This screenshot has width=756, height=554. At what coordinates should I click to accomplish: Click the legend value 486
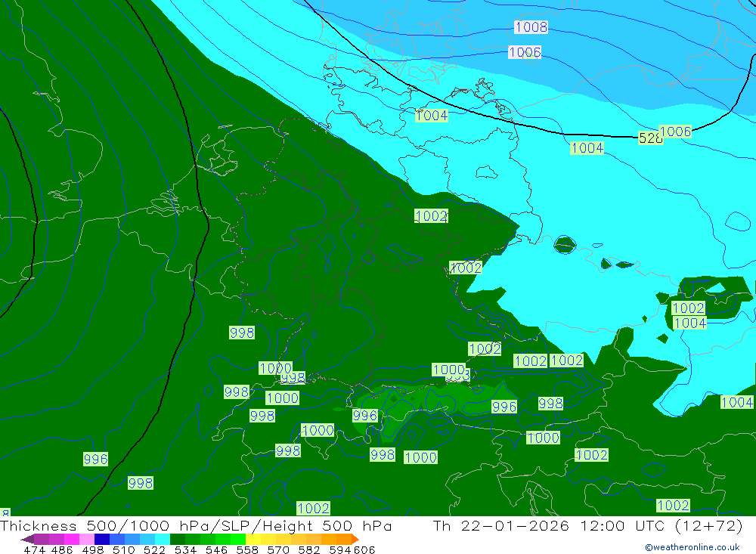point(62,549)
